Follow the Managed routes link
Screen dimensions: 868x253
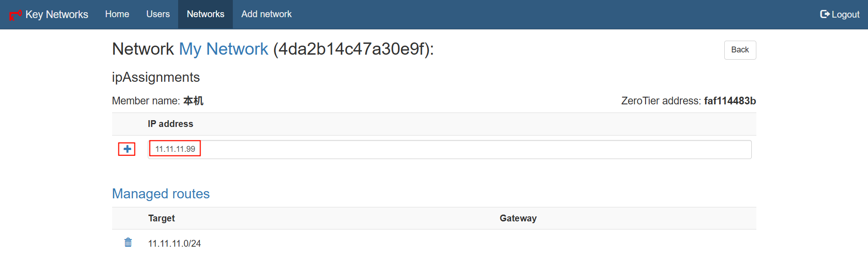(161, 194)
